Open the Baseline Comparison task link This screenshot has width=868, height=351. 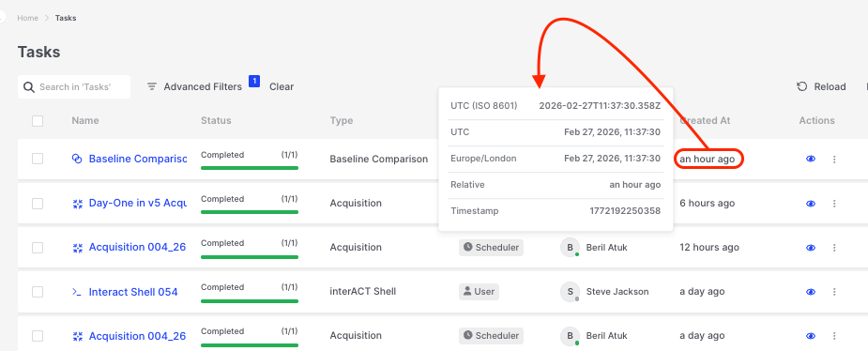pos(138,159)
